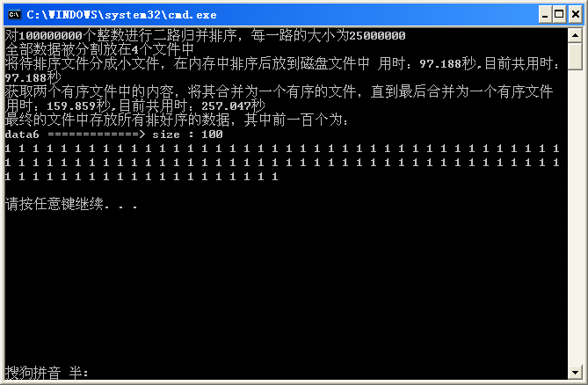Click the '搜狗拼音 半:' IME status text

(47, 373)
